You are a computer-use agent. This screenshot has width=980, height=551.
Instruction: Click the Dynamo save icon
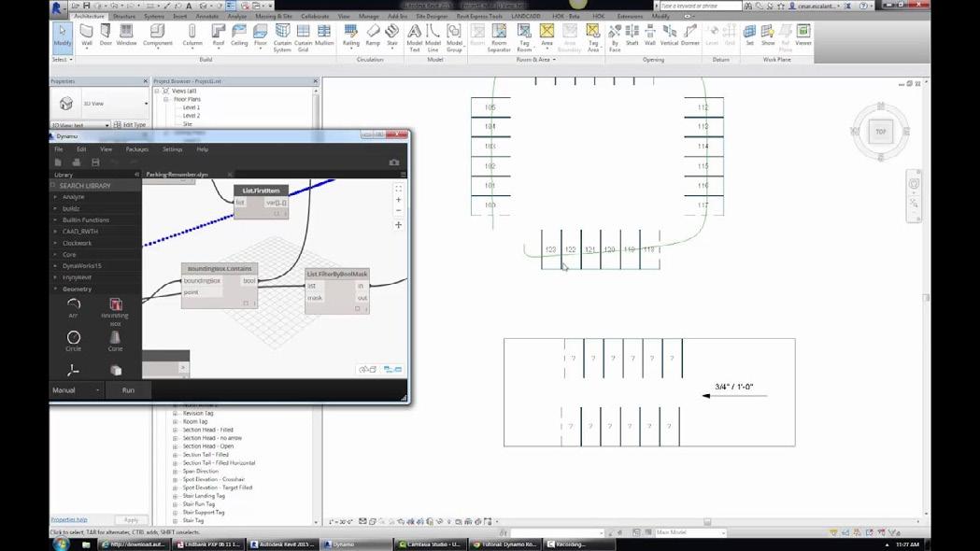coord(95,162)
